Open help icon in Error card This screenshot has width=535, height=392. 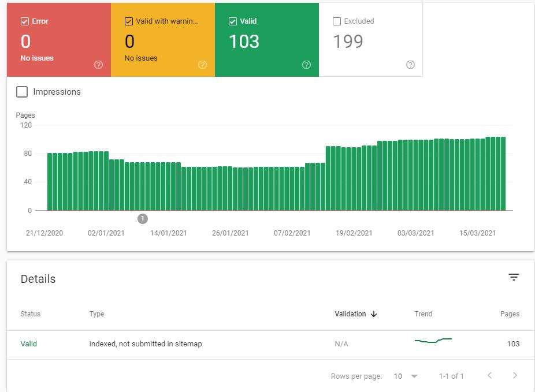coord(98,65)
